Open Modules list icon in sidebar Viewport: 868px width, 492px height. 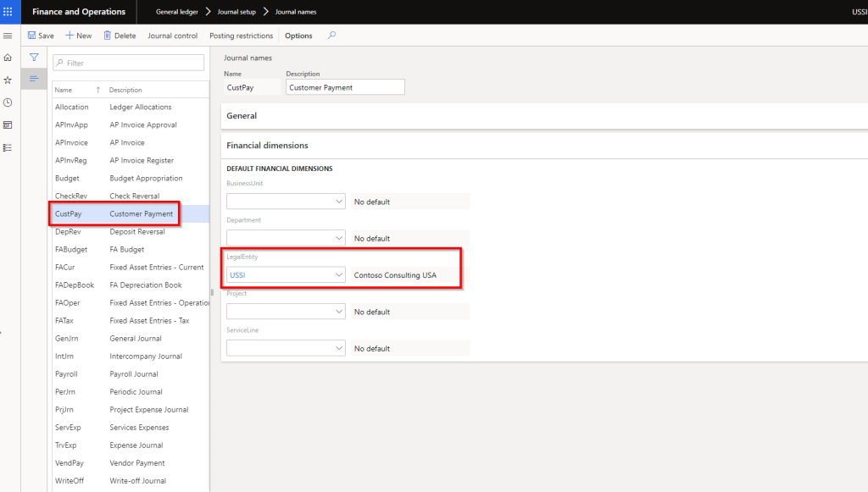[8, 147]
